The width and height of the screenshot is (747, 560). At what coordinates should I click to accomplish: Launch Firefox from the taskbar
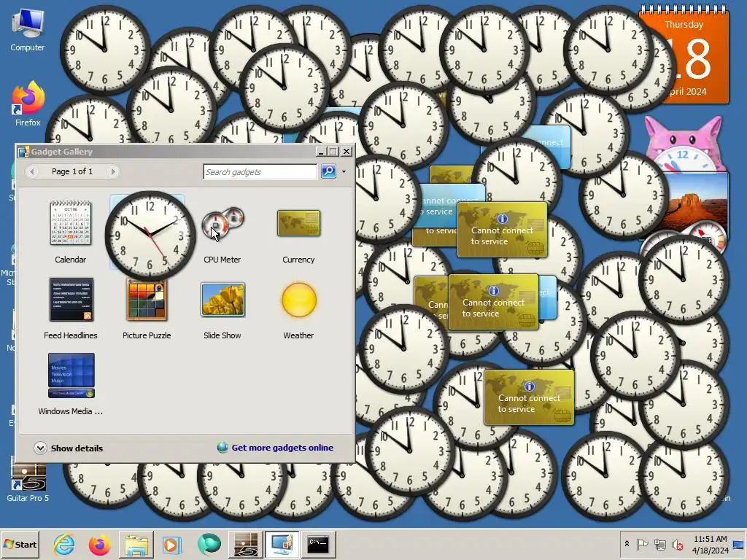pyautogui.click(x=99, y=544)
